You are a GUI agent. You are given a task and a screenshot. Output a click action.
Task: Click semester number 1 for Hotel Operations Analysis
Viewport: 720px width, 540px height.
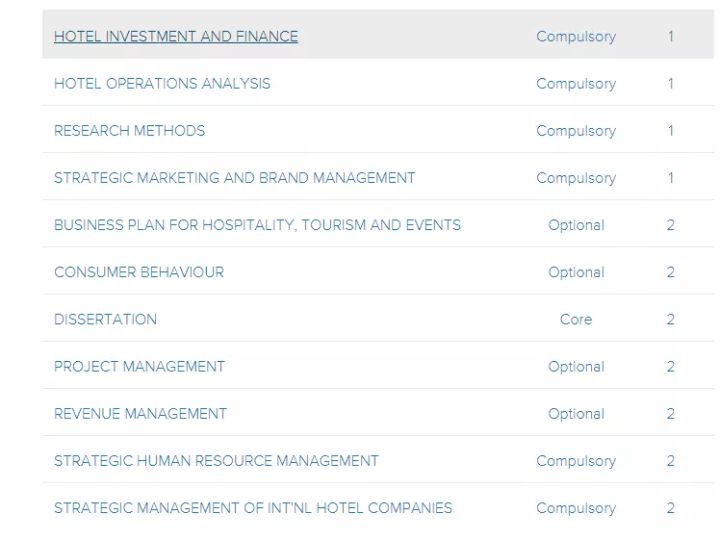(x=671, y=84)
